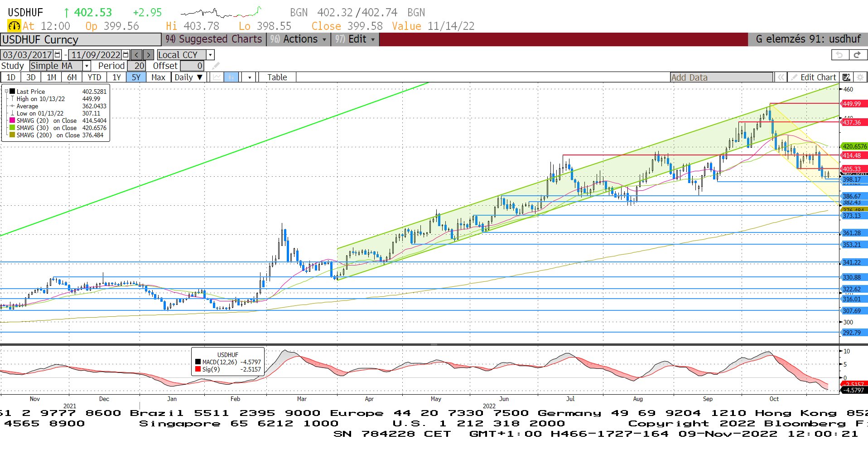Step the date range backward

tap(137, 55)
